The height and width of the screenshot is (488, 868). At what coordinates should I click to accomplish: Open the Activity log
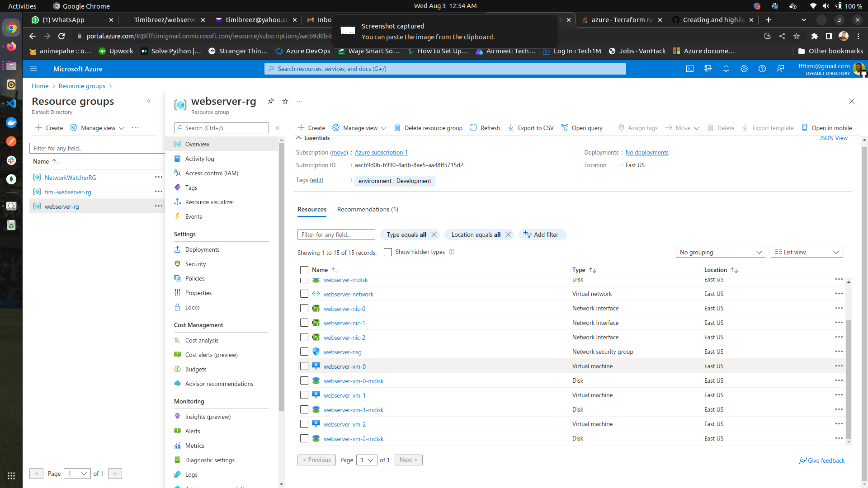pos(200,159)
